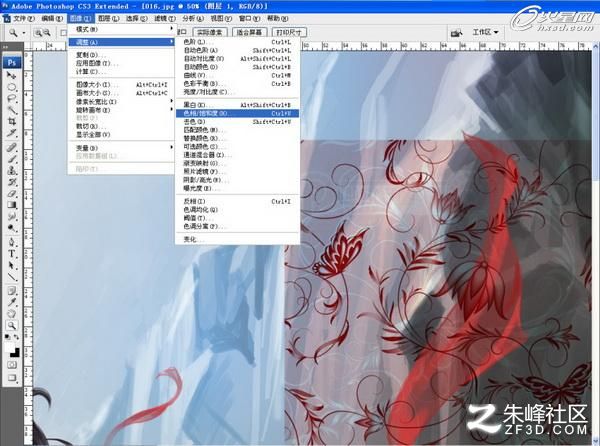Select the Blur tool
This screenshot has height=446, width=600.
[11, 216]
